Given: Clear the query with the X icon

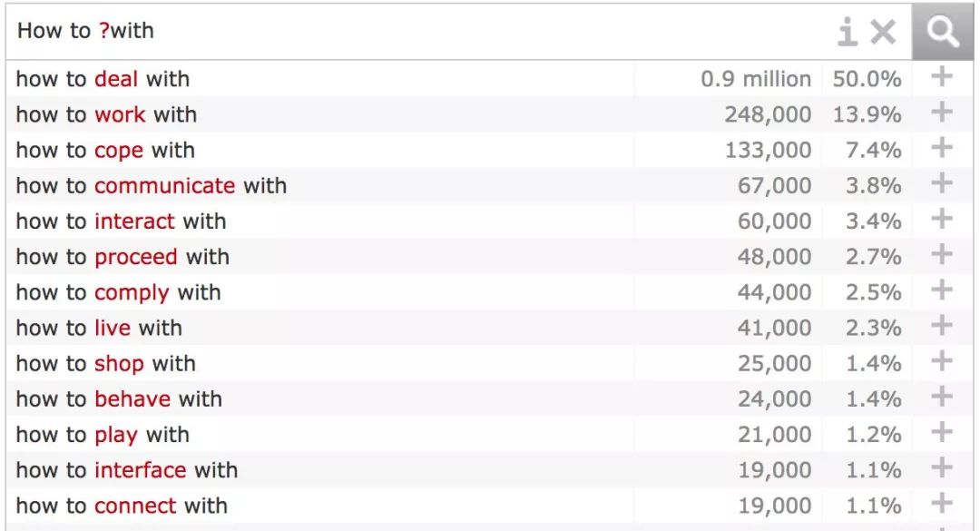Looking at the screenshot, I should [883, 31].
